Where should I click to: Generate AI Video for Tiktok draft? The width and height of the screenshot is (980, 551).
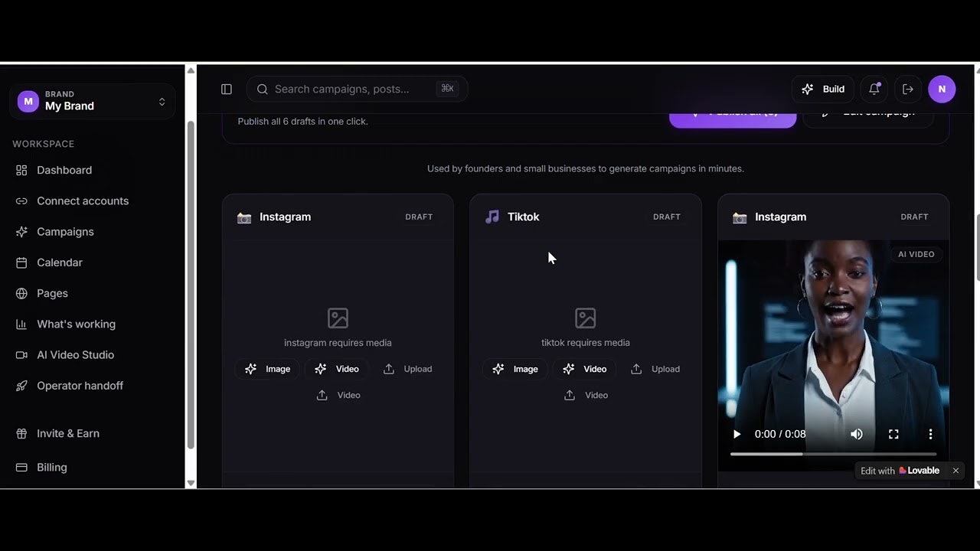click(x=585, y=369)
